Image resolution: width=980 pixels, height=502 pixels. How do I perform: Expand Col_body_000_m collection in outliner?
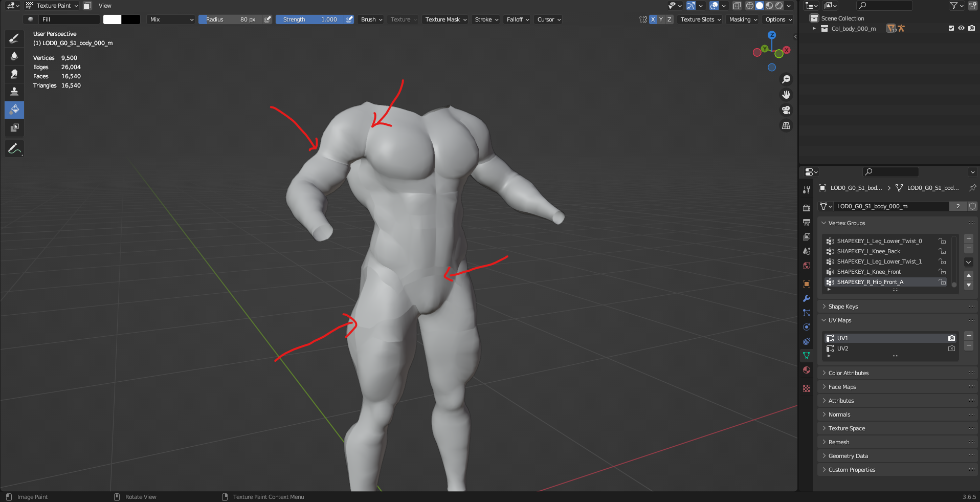814,29
